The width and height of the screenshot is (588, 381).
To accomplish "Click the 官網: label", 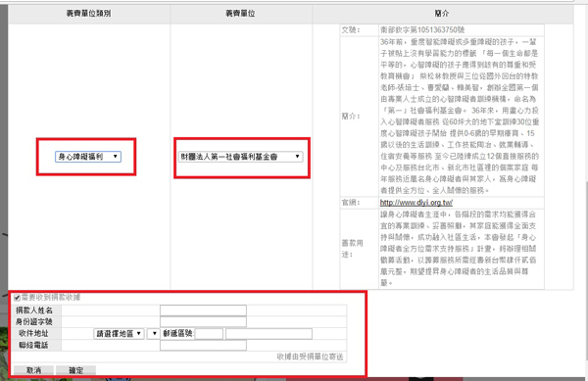I will (x=351, y=203).
